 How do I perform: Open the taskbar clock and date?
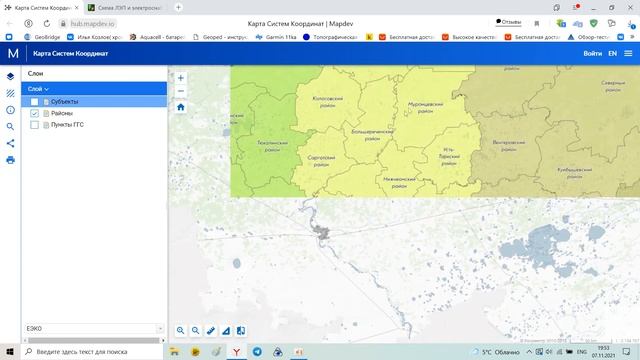click(x=603, y=351)
